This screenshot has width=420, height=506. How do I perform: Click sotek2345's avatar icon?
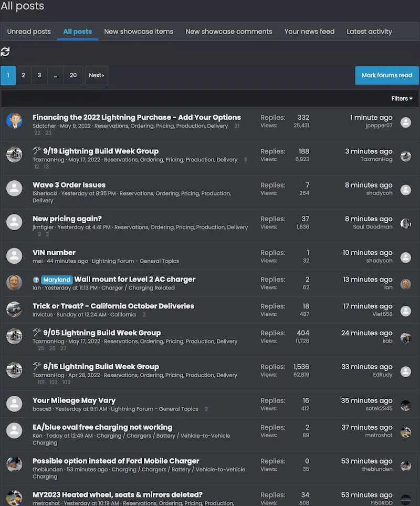(405, 406)
